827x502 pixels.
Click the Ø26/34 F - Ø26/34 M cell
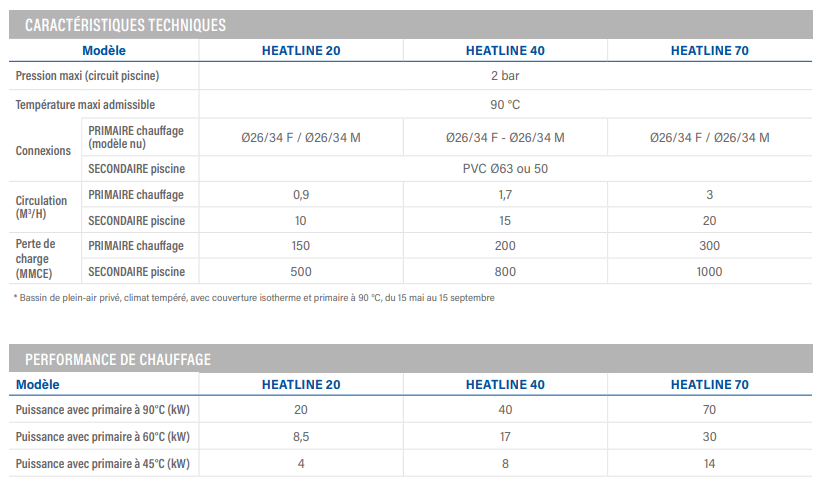pos(505,138)
